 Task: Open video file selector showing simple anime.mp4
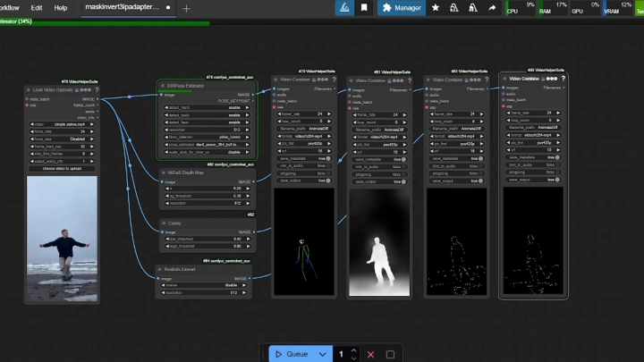click(x=62, y=124)
